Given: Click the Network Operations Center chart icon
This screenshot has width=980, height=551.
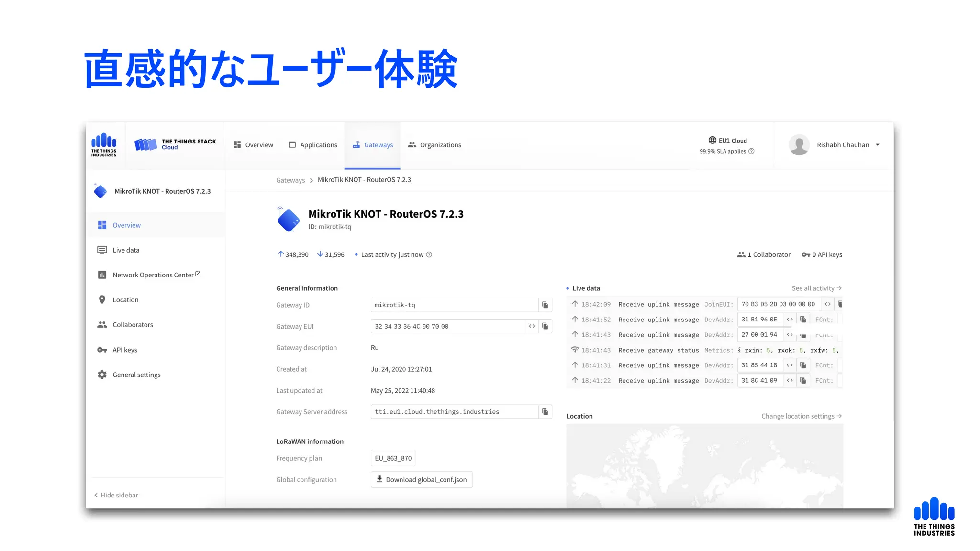Looking at the screenshot, I should tap(102, 275).
